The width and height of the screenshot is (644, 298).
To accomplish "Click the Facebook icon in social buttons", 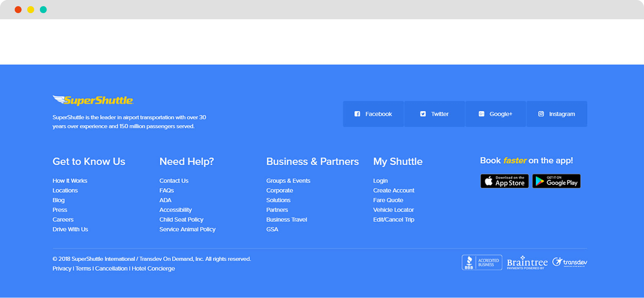I will pyautogui.click(x=357, y=114).
